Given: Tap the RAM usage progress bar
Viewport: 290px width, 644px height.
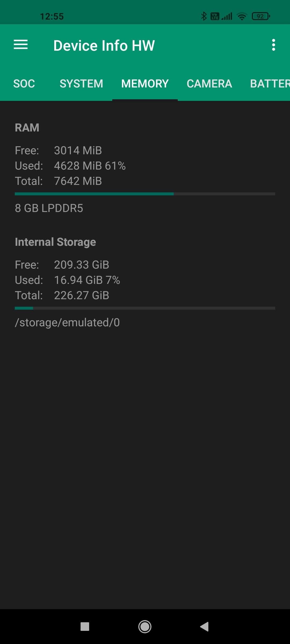Looking at the screenshot, I should pyautogui.click(x=145, y=194).
